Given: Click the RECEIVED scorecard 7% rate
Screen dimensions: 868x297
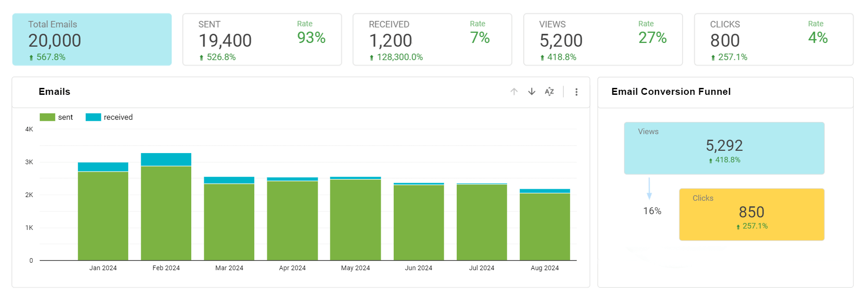Looking at the screenshot, I should (480, 37).
